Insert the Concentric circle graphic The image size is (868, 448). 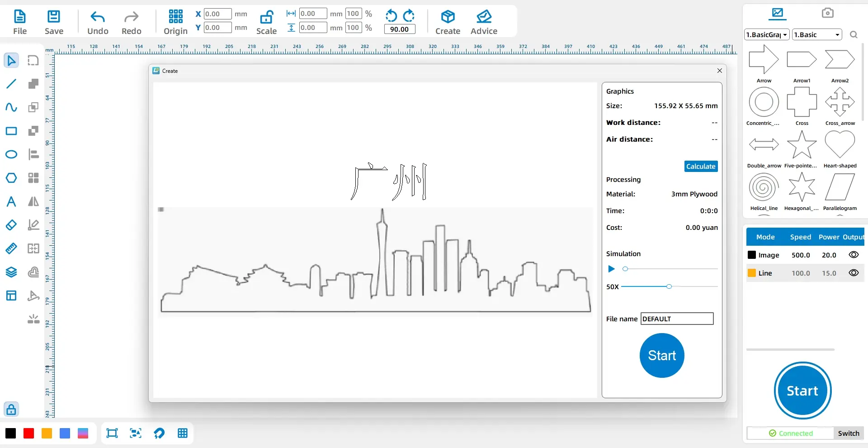[764, 106]
